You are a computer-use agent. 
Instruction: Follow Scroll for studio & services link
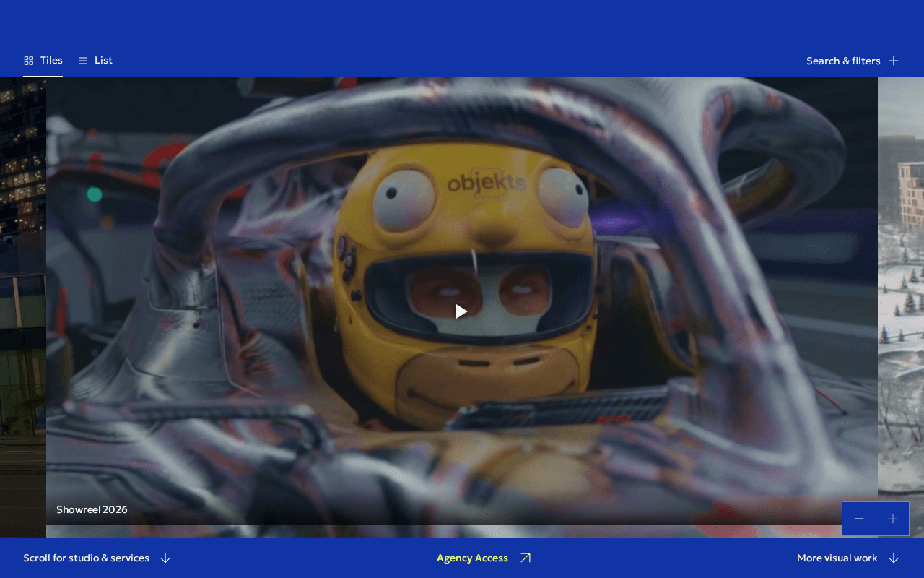[97, 558]
